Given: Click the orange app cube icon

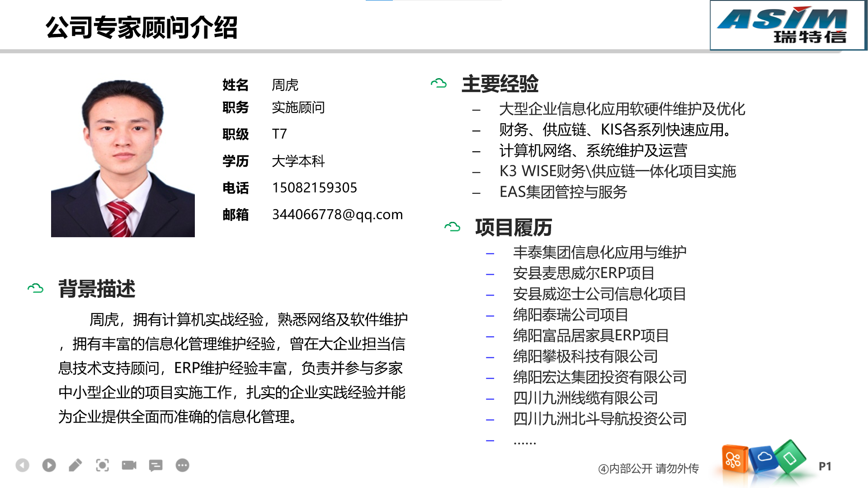Looking at the screenshot, I should (x=734, y=459).
